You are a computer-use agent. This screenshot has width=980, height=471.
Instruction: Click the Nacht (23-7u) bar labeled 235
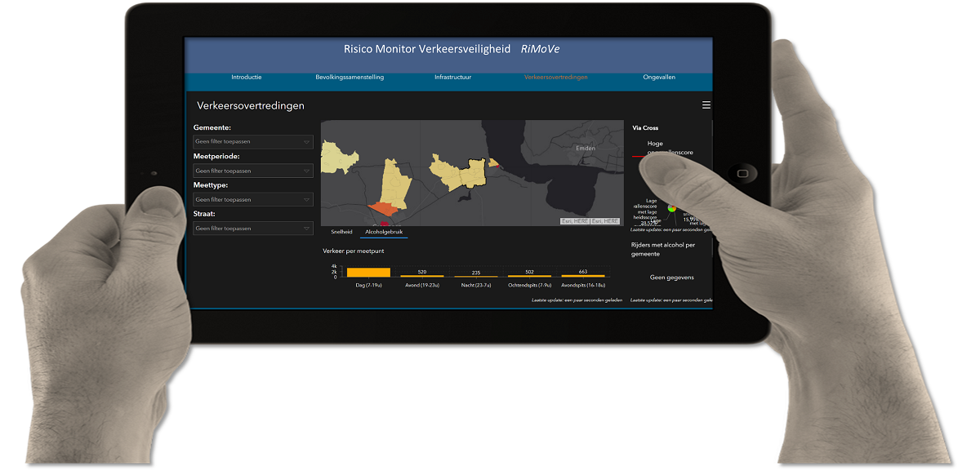coord(475,277)
